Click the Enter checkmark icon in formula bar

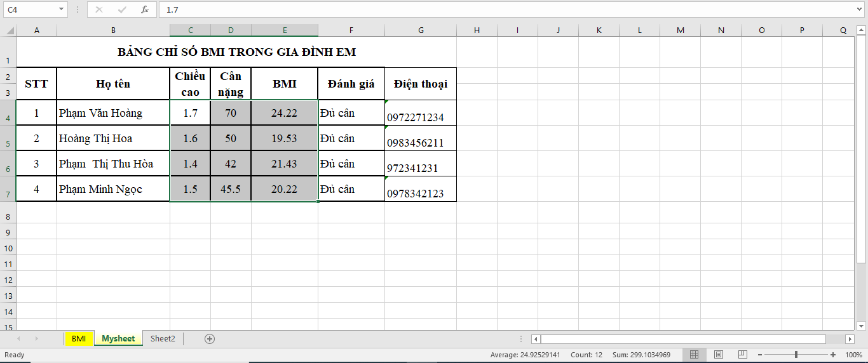(122, 10)
